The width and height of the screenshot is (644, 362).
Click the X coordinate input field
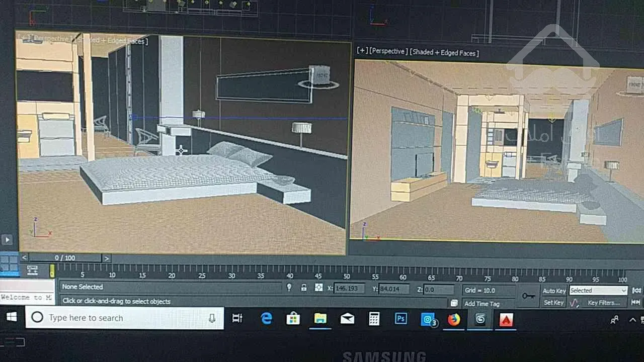[x=349, y=289]
